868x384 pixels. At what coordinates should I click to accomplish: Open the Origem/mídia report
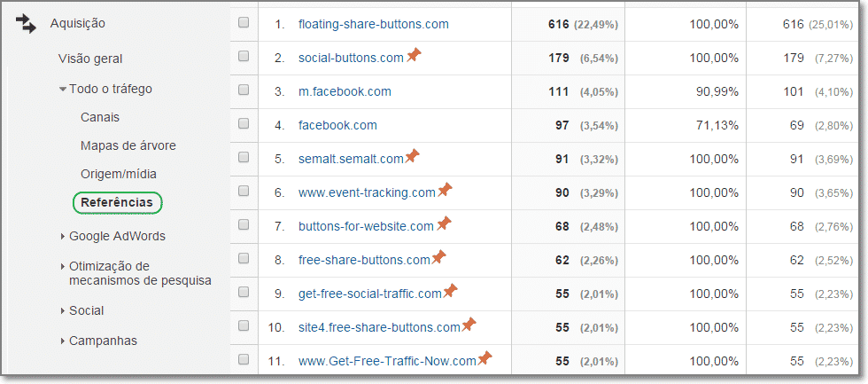119,174
